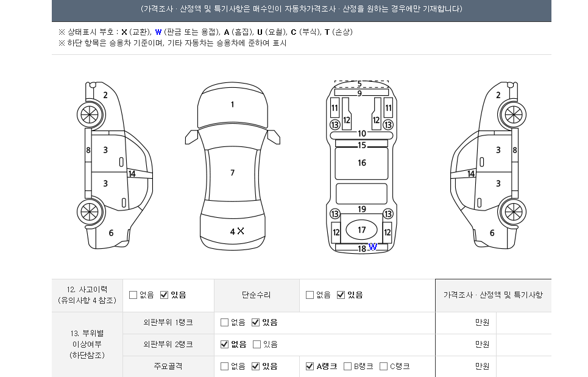Viewport: 588px width, 377px height.
Task: Uncheck the A랭크 checkbox
Action: pos(310,367)
